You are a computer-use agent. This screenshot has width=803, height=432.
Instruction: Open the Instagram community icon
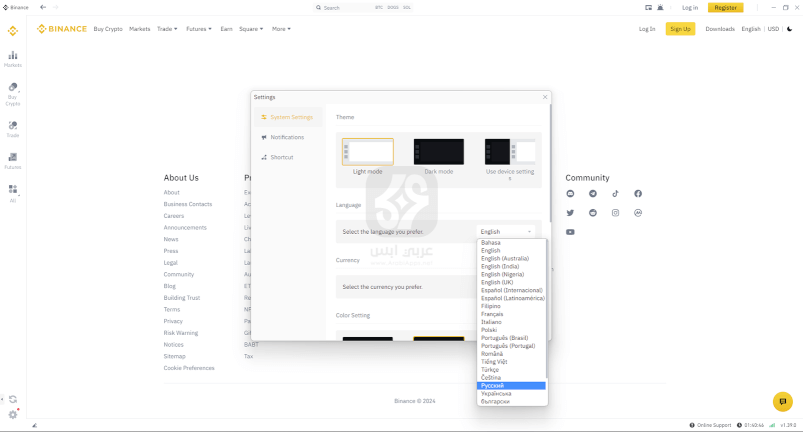point(615,213)
